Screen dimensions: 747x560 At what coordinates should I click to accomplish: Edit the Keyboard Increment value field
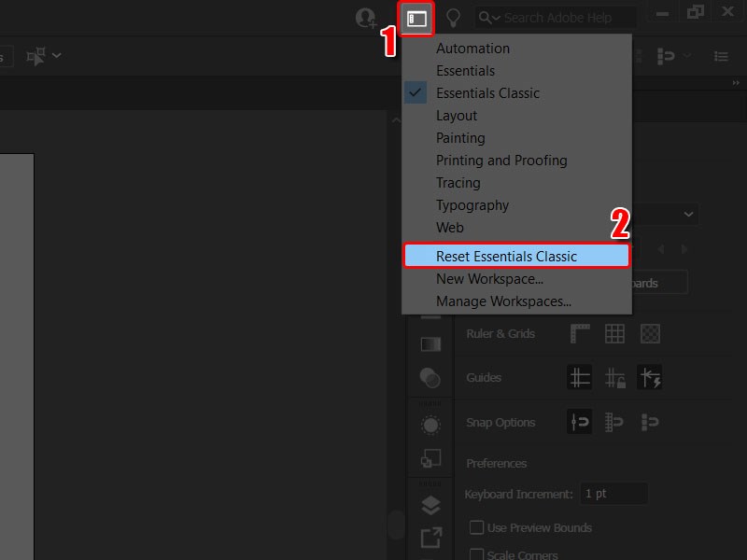[613, 493]
